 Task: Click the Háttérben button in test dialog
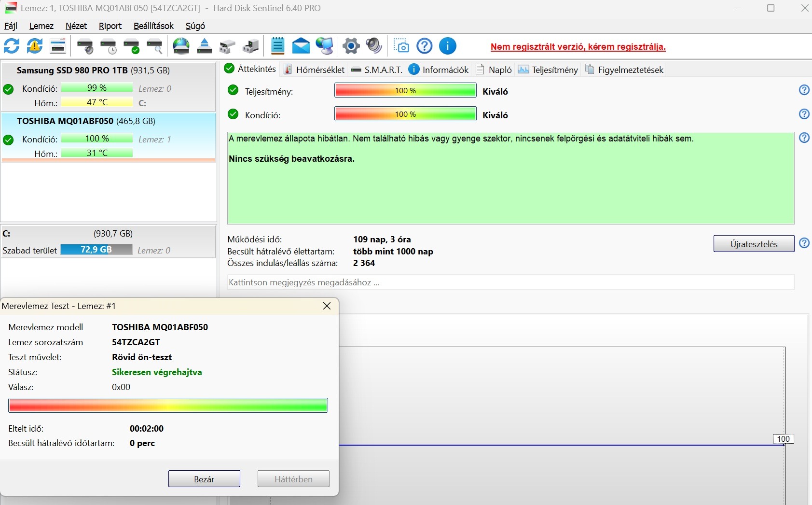pyautogui.click(x=293, y=479)
